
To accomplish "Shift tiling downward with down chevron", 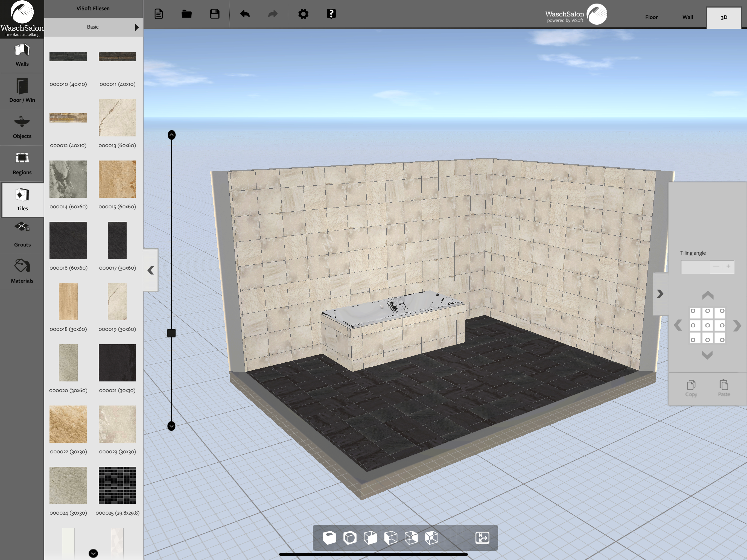I will point(707,355).
